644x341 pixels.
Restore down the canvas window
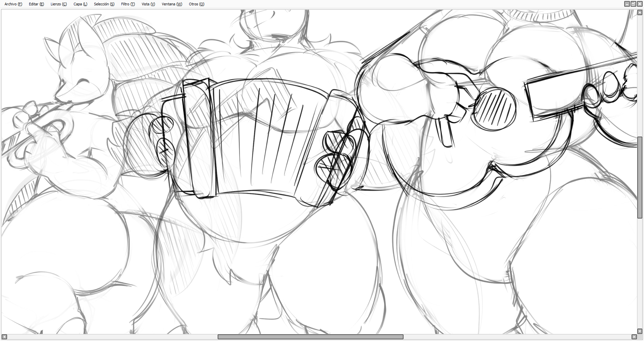(x=633, y=4)
